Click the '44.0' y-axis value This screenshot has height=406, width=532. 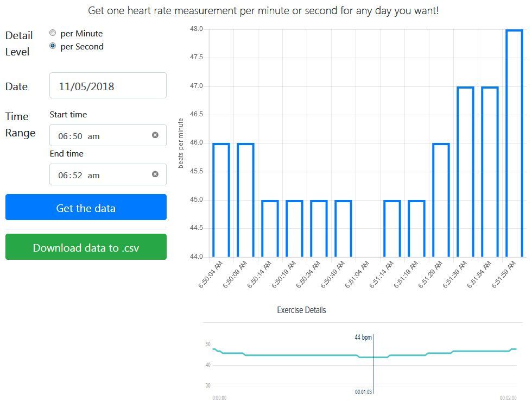pyautogui.click(x=197, y=257)
